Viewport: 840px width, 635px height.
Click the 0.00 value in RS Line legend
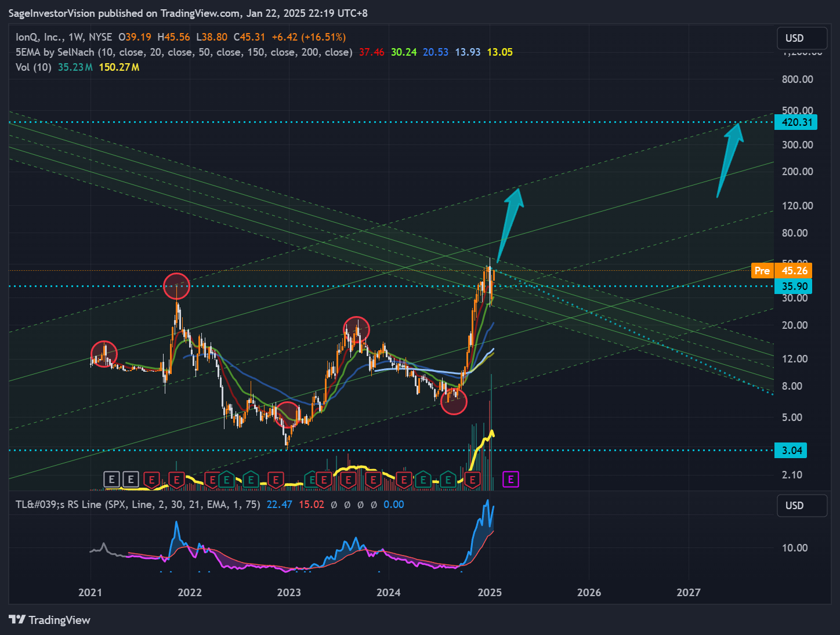pos(394,505)
